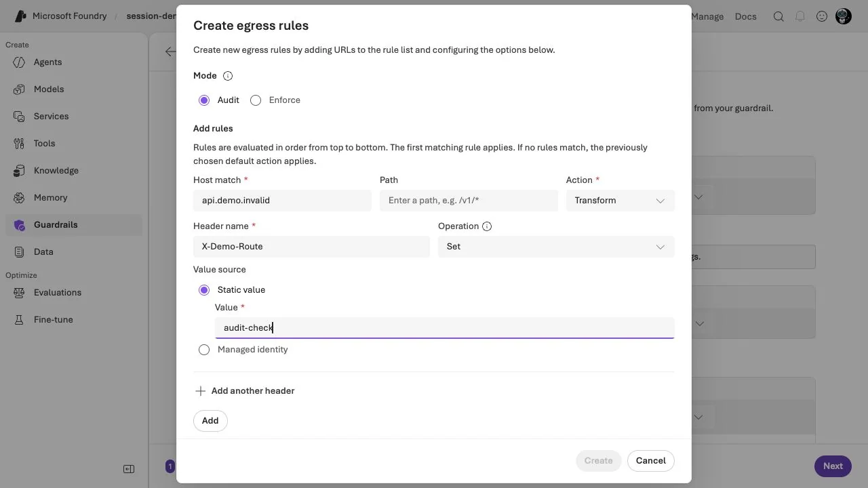Image resolution: width=868 pixels, height=488 pixels.
Task: Open notifications bell icon
Action: click(x=800, y=16)
